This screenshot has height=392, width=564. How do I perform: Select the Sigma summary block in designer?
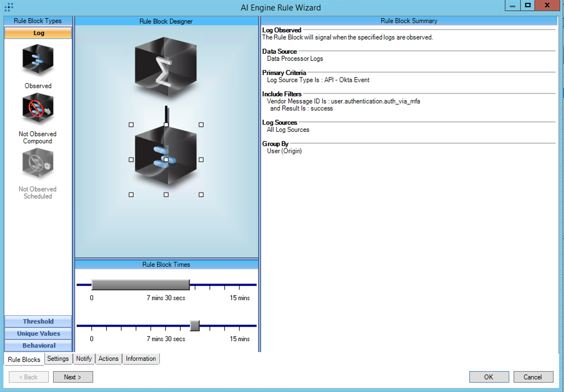(x=166, y=67)
